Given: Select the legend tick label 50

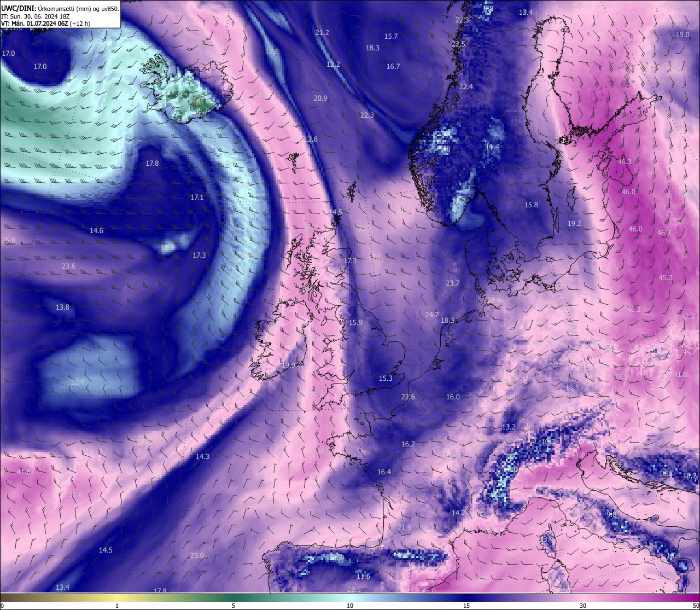Looking at the screenshot, I should coord(696,606).
